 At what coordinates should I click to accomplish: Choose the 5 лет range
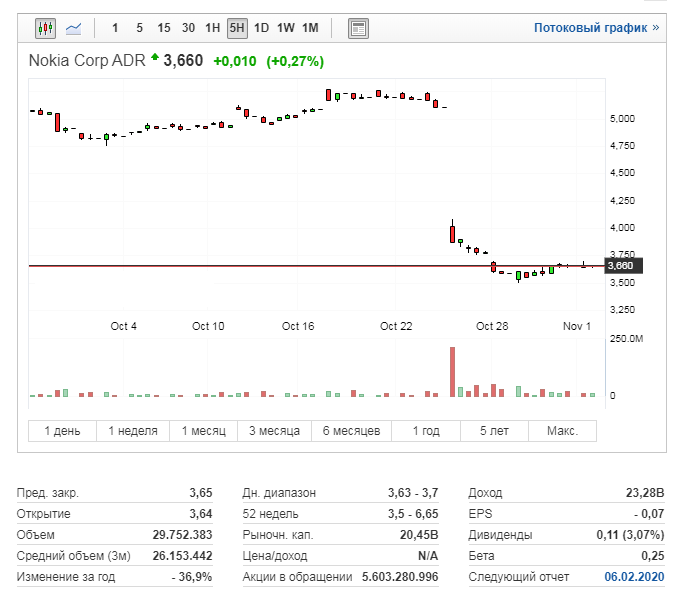coord(494,431)
